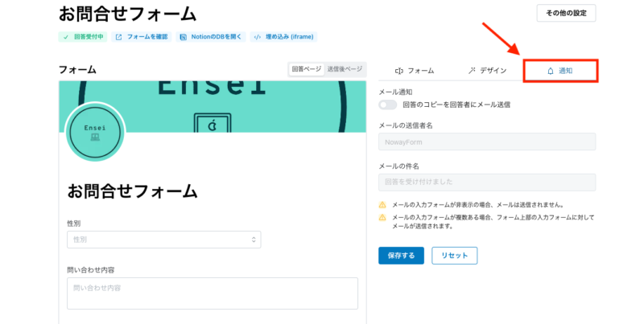Click the お問合せフォーム title in preview
This screenshot has width=644, height=324.
(x=132, y=191)
